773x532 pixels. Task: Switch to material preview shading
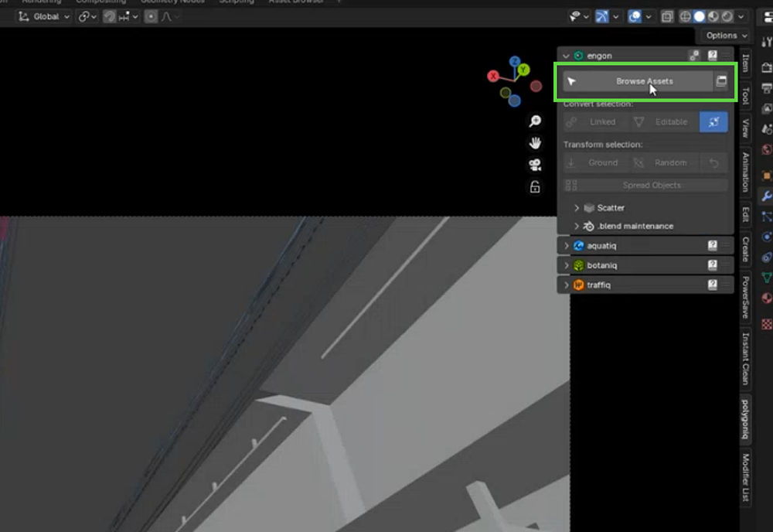(713, 17)
